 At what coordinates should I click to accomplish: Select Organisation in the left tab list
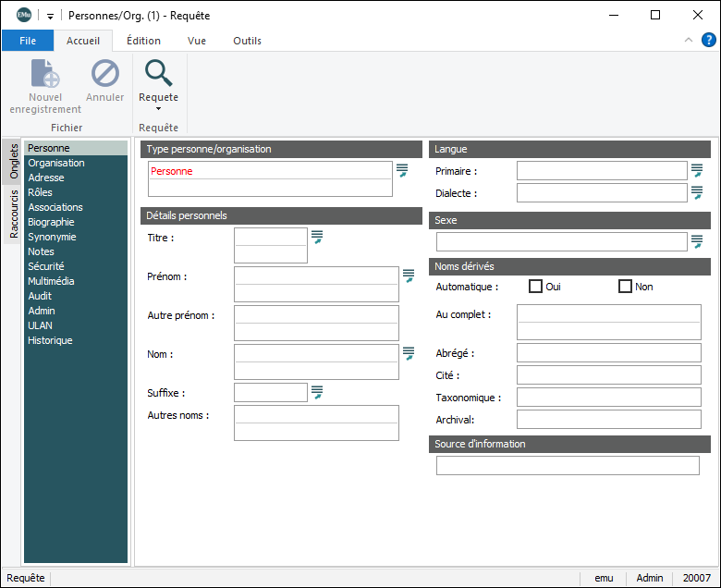tap(56, 163)
